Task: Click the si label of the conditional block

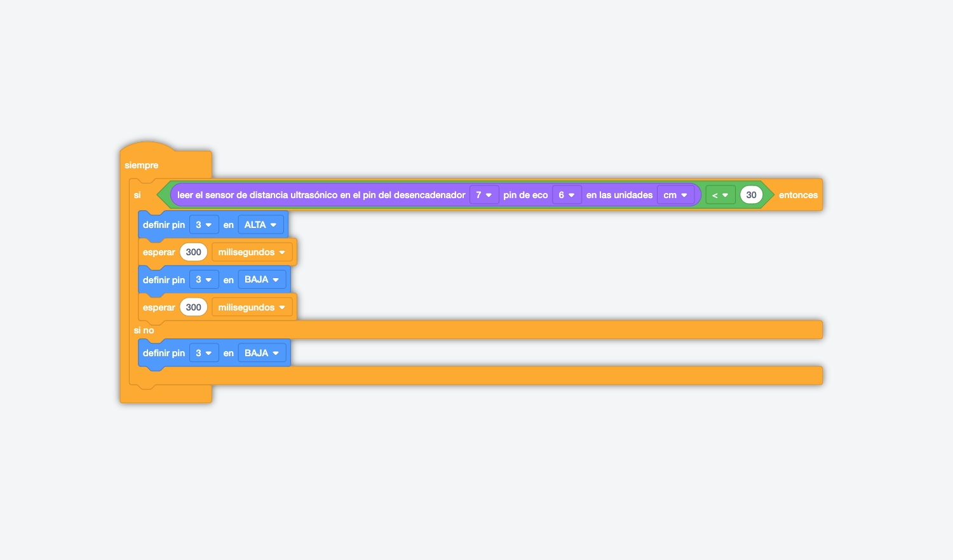Action: click(137, 195)
